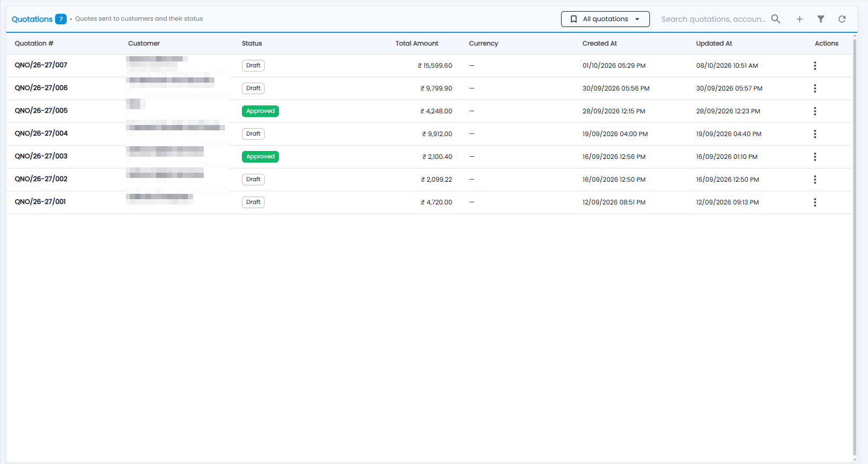Click the vertical scrollbar of the table

click(855, 246)
